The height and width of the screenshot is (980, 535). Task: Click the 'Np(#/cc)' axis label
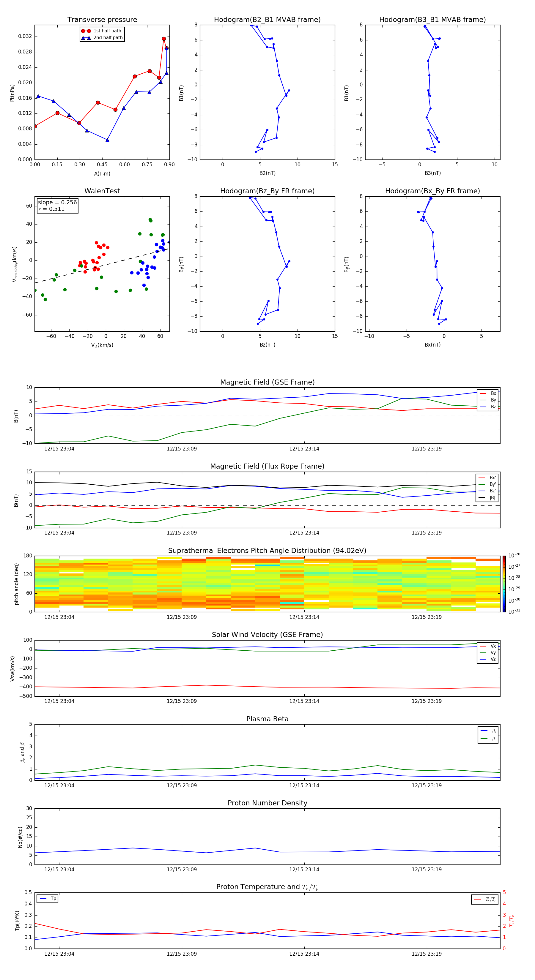(20, 837)
